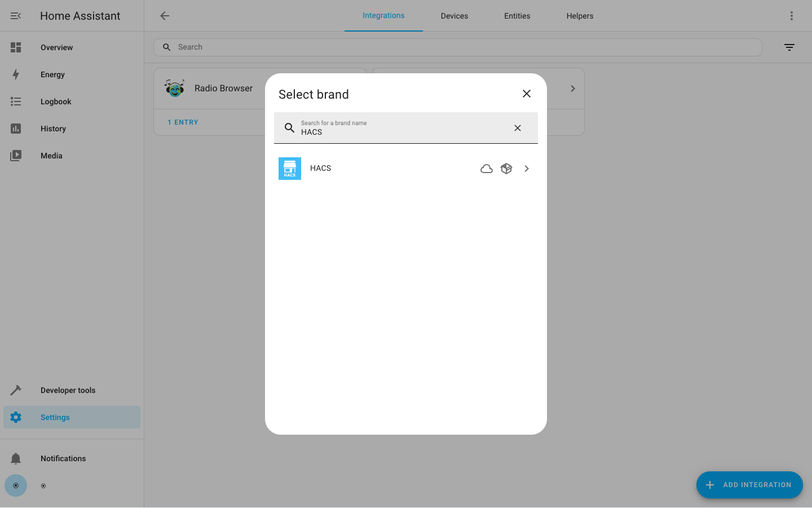Expand the integration card chevron
This screenshot has height=508, width=812.
point(572,89)
